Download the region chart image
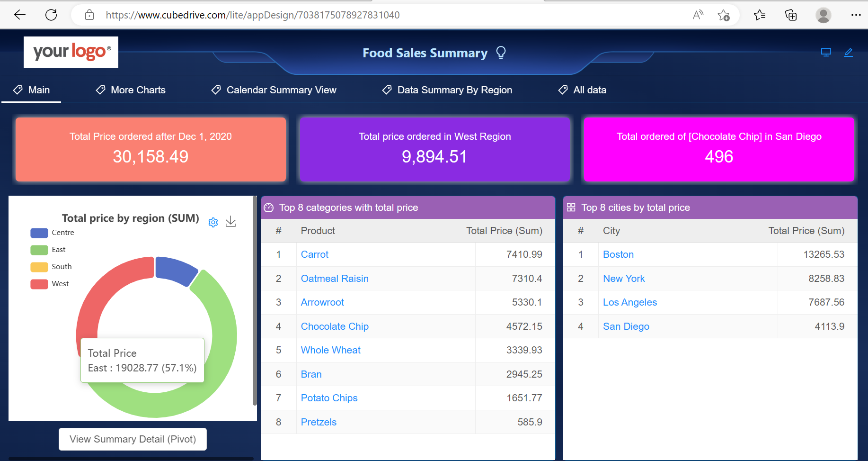The height and width of the screenshot is (461, 868). (230, 222)
